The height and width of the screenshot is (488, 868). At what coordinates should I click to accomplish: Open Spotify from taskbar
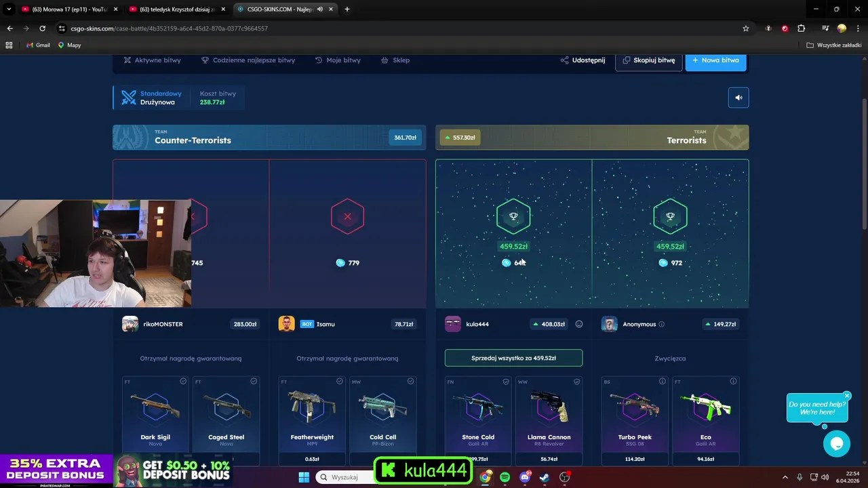pos(505,477)
